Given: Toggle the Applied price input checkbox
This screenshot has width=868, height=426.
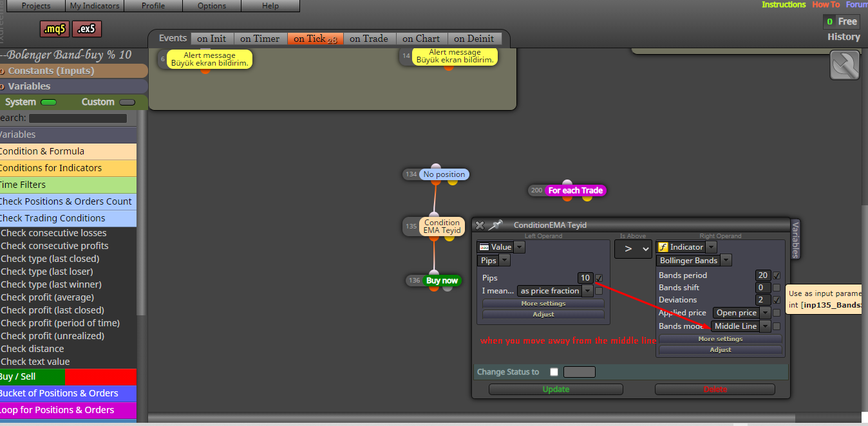Looking at the screenshot, I should coord(777,313).
